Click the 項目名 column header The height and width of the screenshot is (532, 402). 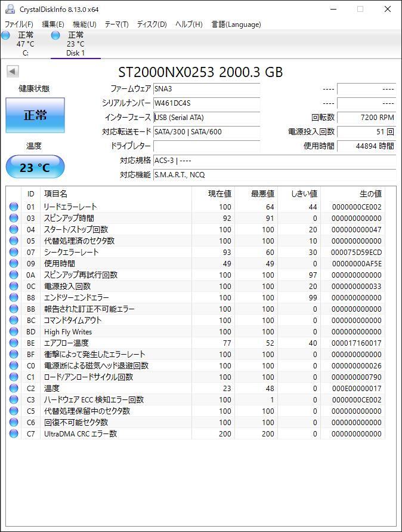116,193
